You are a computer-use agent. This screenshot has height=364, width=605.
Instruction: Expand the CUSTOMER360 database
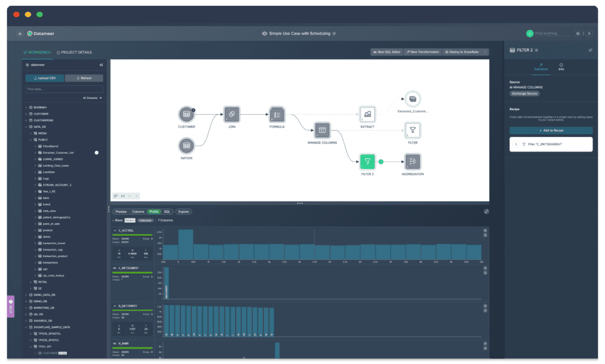click(26, 121)
